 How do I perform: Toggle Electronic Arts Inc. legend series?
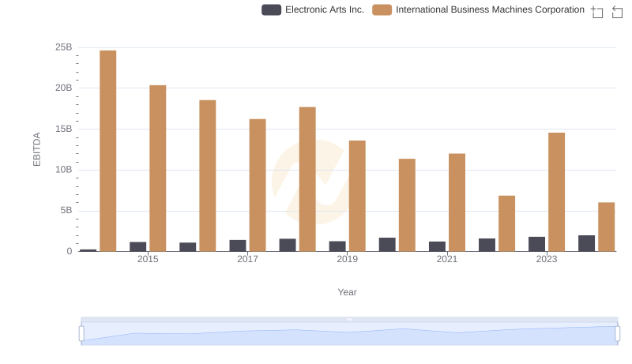[x=313, y=9]
